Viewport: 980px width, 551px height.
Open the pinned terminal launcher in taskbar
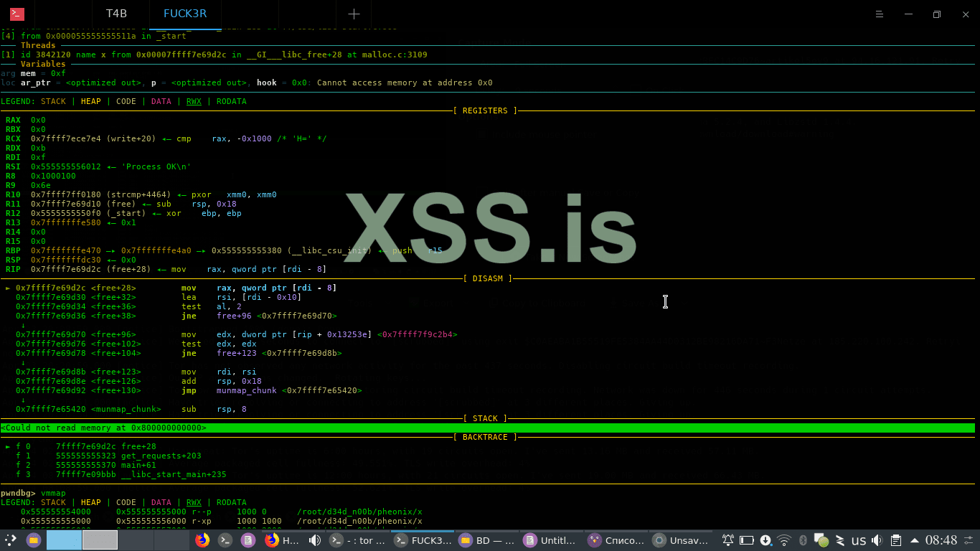point(225,540)
